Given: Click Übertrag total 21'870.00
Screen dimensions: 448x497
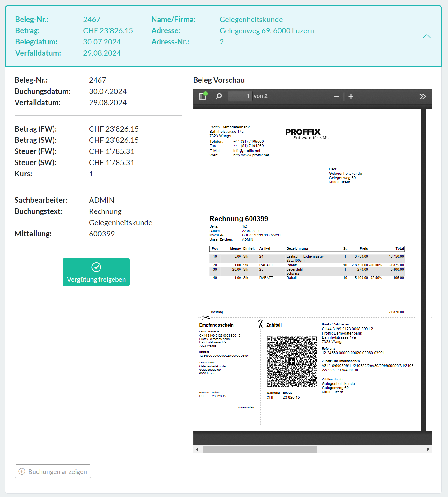Looking at the screenshot, I should pyautogui.click(x=396, y=312).
